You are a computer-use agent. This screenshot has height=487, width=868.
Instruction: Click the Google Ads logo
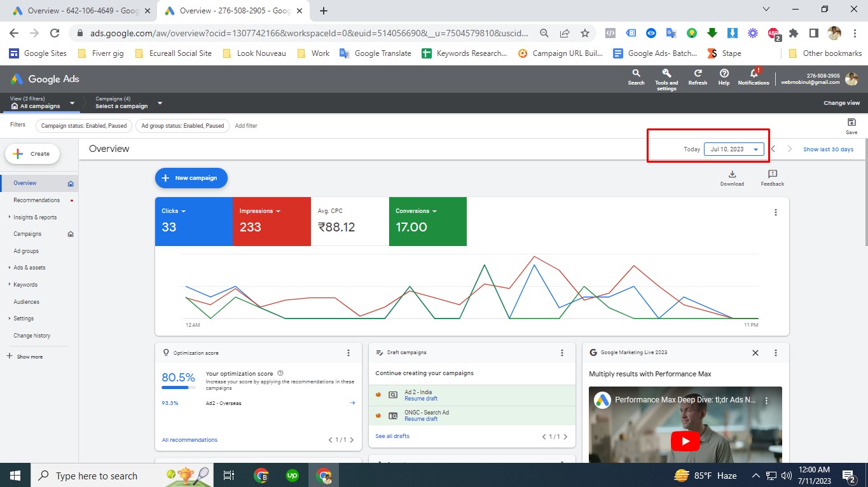(45, 79)
